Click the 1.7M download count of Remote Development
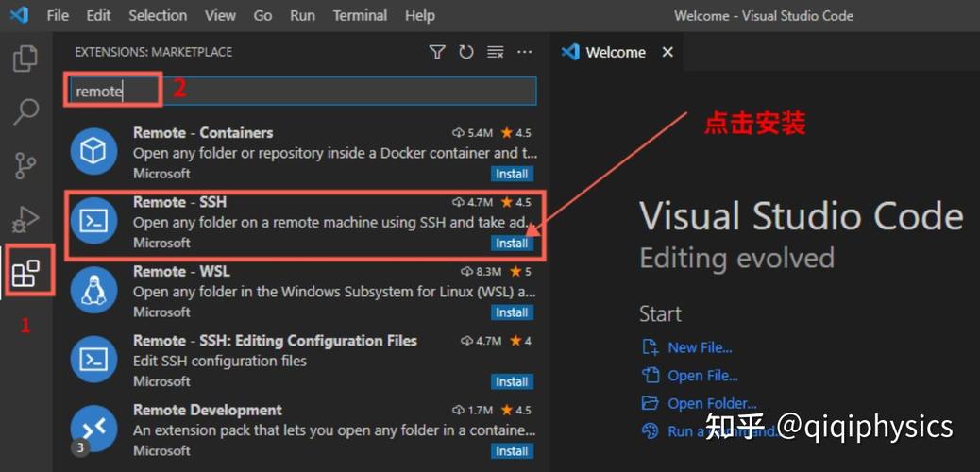The height and width of the screenshot is (472, 980). [x=472, y=411]
